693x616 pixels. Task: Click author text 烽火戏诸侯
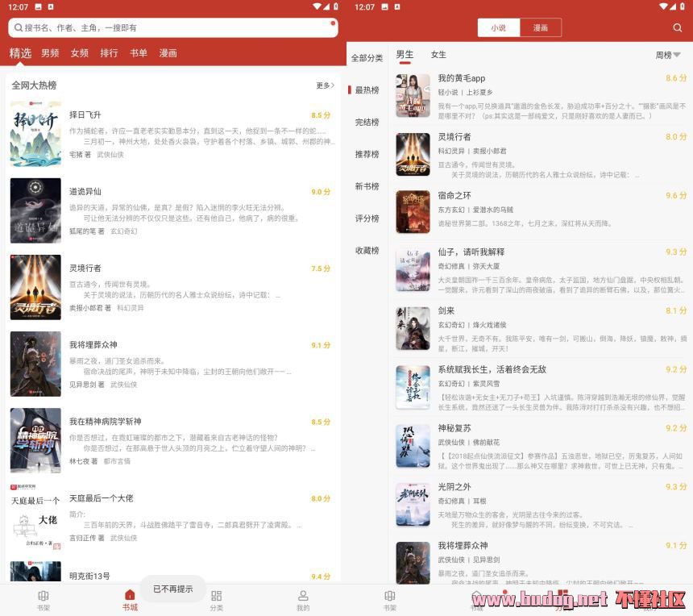click(489, 325)
